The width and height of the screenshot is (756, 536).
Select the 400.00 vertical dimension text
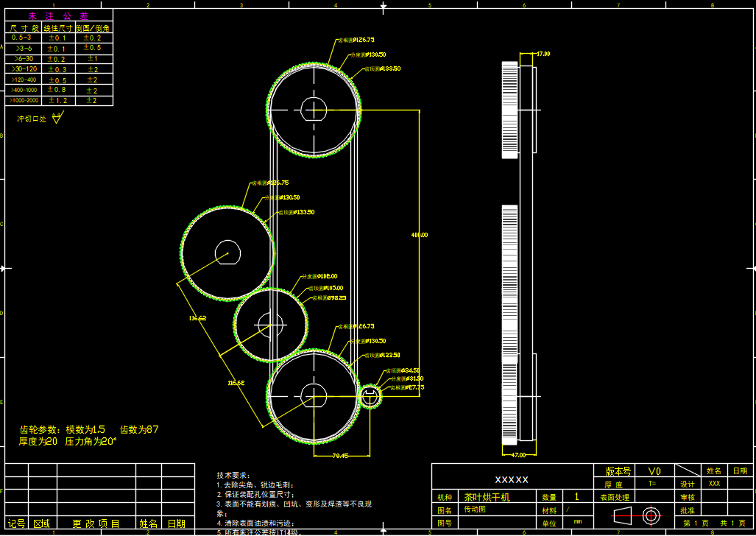pos(420,235)
